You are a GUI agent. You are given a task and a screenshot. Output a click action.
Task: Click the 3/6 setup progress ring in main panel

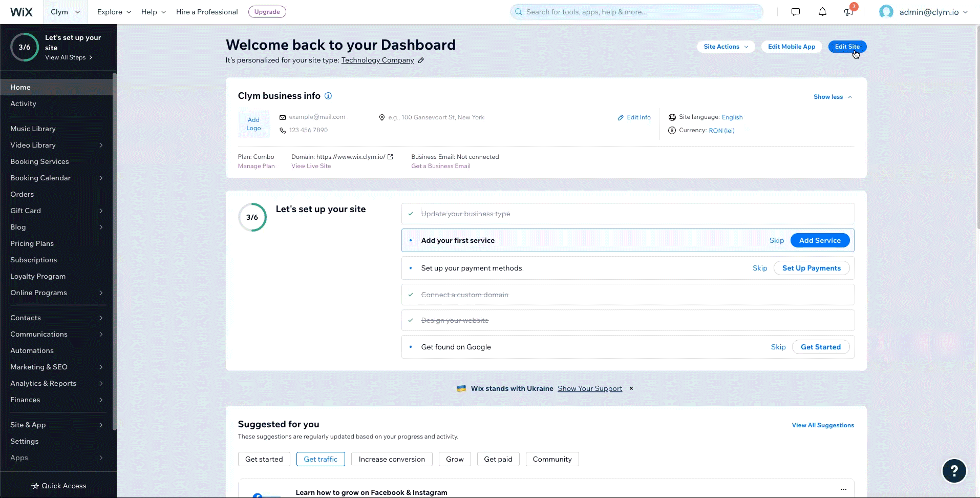point(252,217)
